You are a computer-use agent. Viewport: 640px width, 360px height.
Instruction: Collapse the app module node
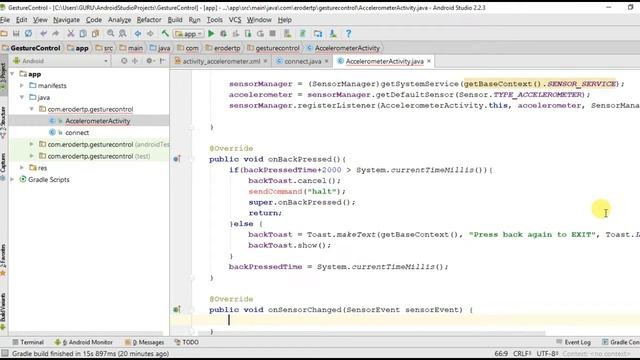(12, 74)
